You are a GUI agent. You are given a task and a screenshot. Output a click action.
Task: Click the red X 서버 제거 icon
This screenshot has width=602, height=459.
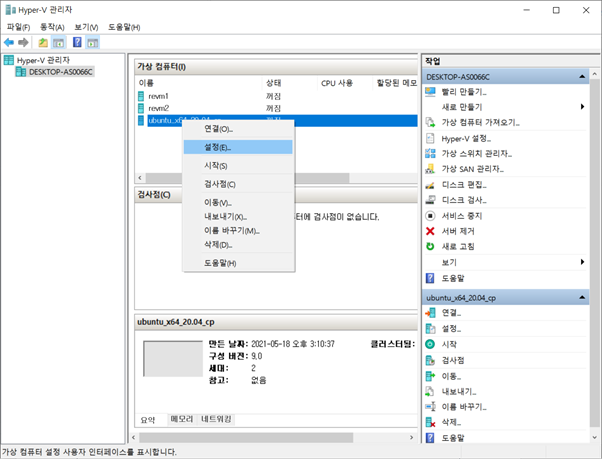[430, 231]
